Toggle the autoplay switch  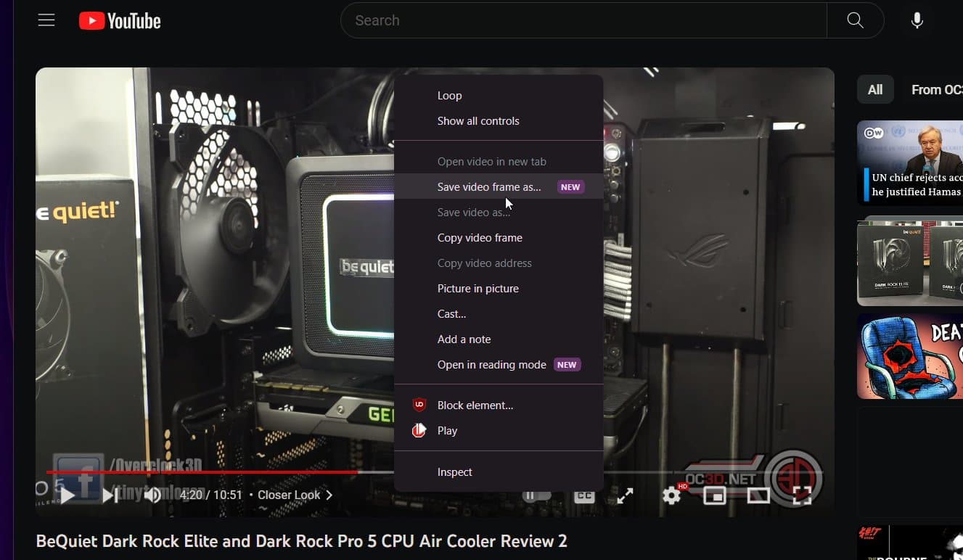click(x=537, y=495)
